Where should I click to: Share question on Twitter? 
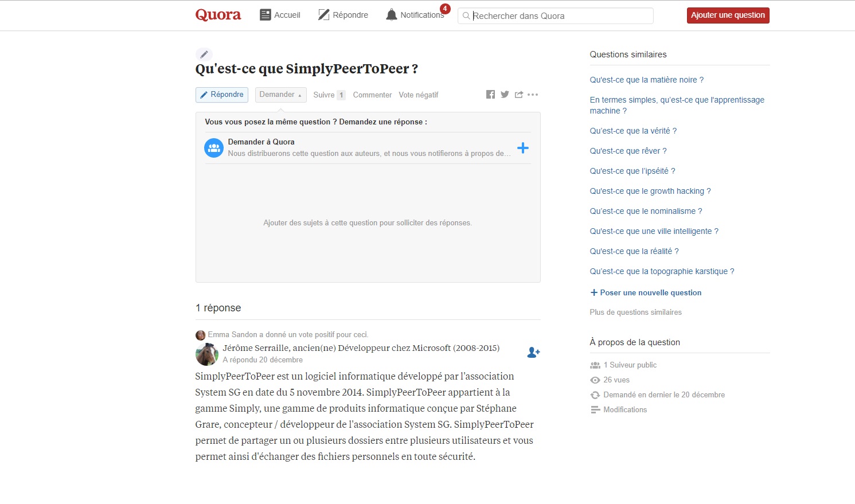click(505, 95)
